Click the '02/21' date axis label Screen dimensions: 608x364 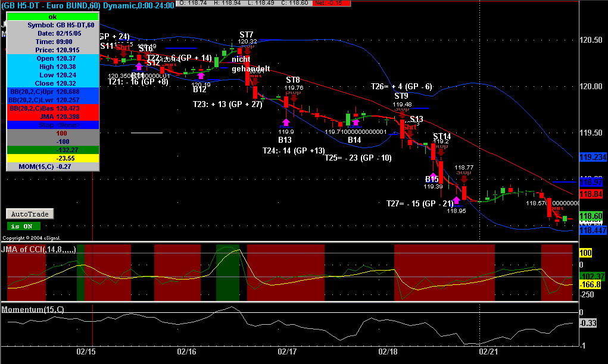[488, 352]
